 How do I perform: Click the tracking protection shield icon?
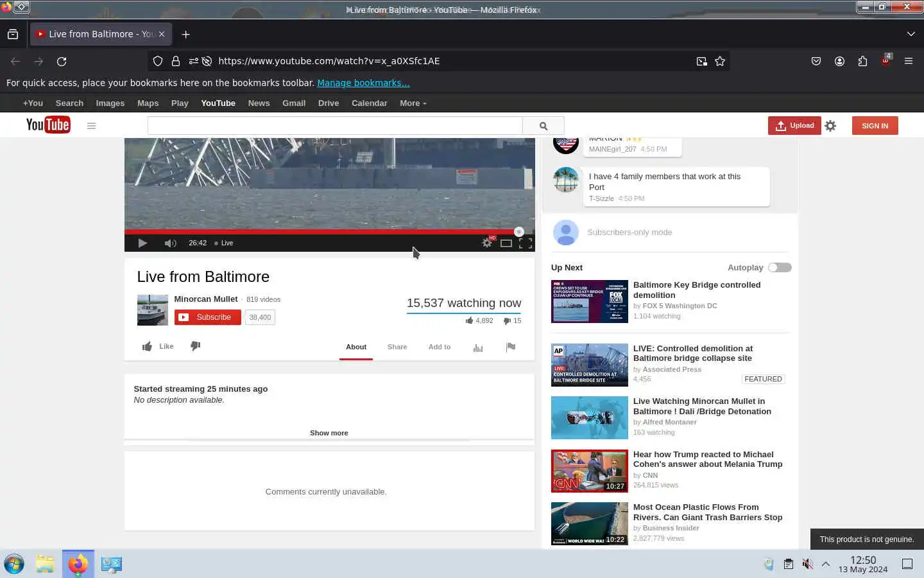pyautogui.click(x=158, y=61)
